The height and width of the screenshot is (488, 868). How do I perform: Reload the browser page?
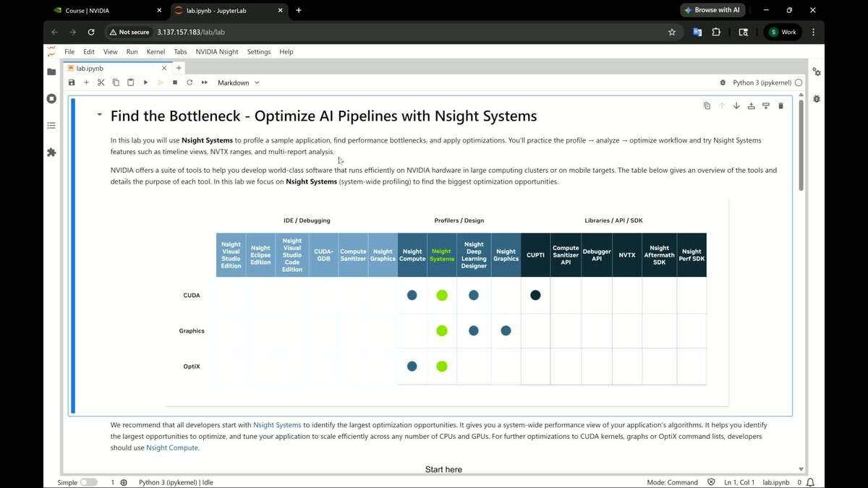tap(91, 32)
